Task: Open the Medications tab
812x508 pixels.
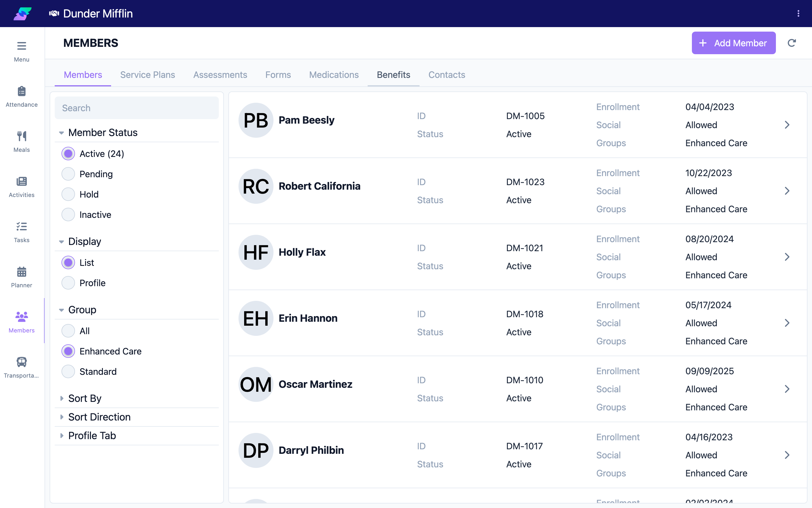Action: pyautogui.click(x=334, y=75)
